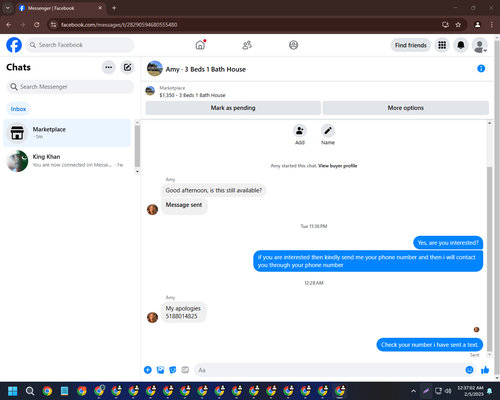Click the Find friends button
The height and width of the screenshot is (400, 500).
coord(411,45)
